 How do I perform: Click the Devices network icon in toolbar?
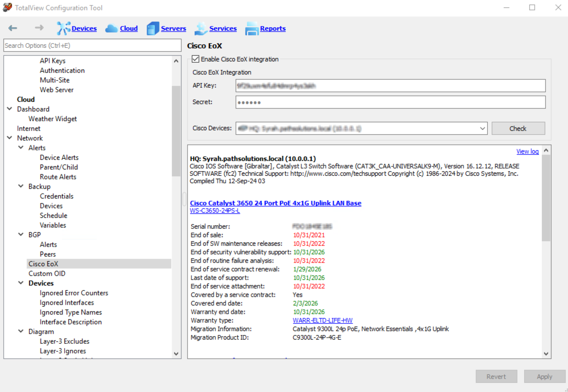pyautogui.click(x=63, y=28)
